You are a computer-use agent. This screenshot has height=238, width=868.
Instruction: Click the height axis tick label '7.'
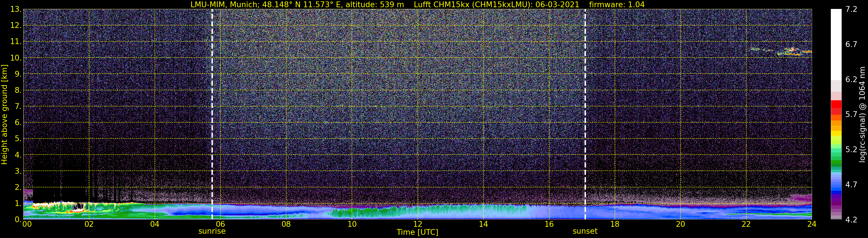coord(18,107)
